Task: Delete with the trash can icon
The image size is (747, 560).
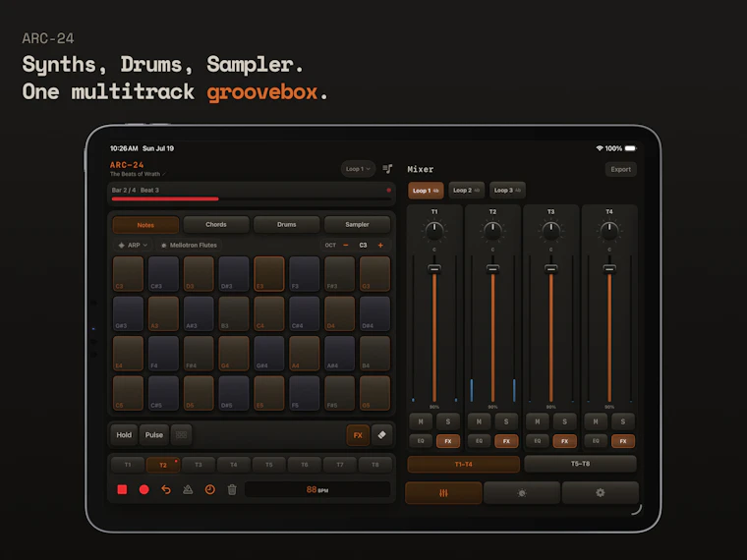Action: 232,489
